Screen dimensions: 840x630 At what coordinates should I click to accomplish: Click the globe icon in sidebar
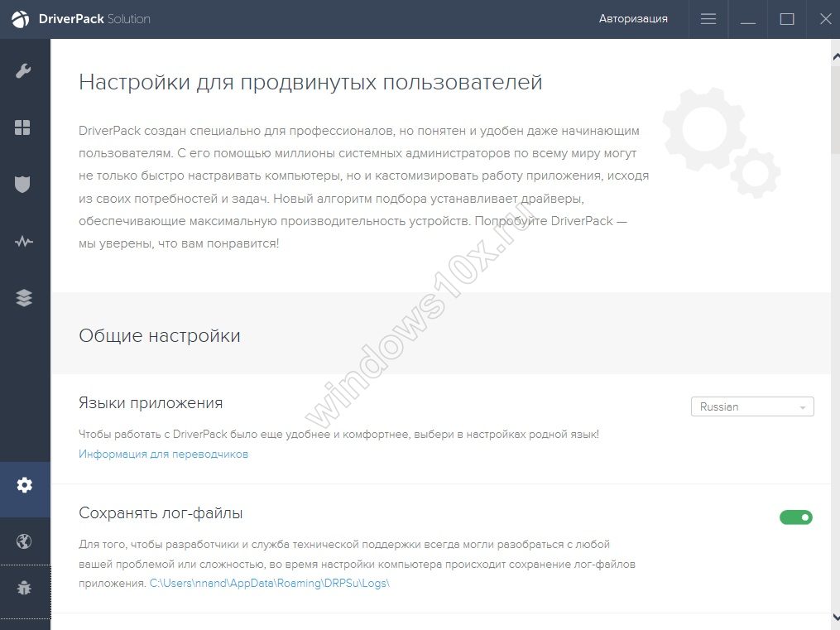click(24, 541)
